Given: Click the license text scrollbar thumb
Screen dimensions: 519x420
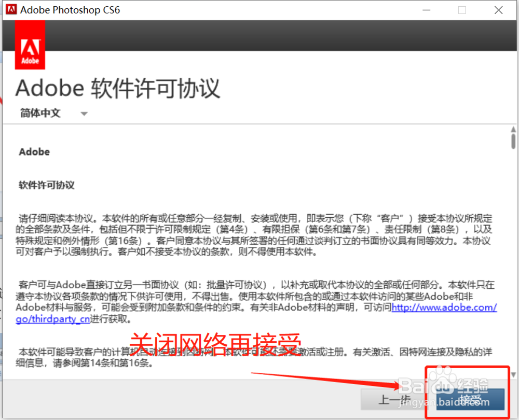Looking at the screenshot, I should coord(513,142).
